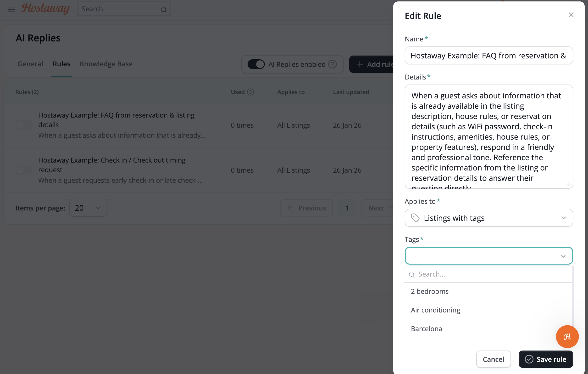Screen dimensions: 588x374
Task: Select the Barcelona tag option
Action: coord(488,329)
